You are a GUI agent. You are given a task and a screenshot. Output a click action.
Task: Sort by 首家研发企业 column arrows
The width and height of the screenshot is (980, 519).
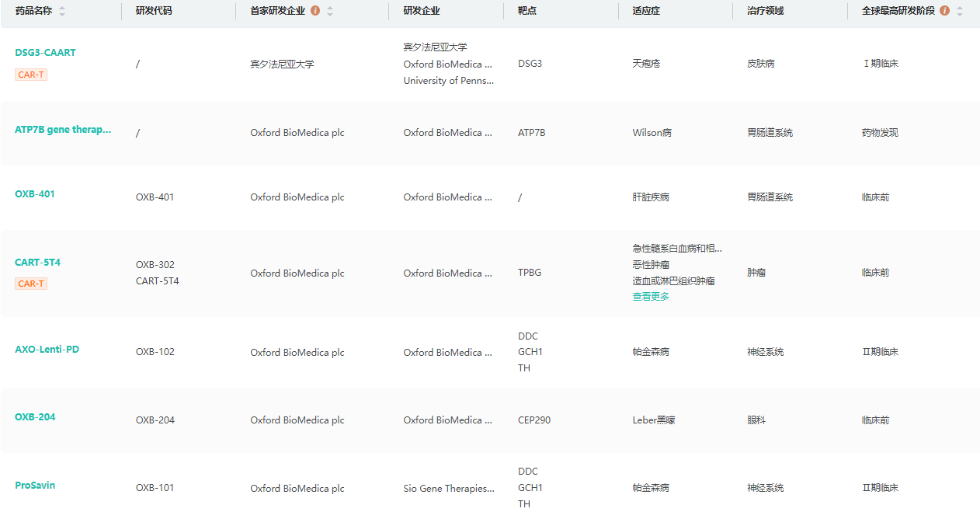click(x=330, y=11)
